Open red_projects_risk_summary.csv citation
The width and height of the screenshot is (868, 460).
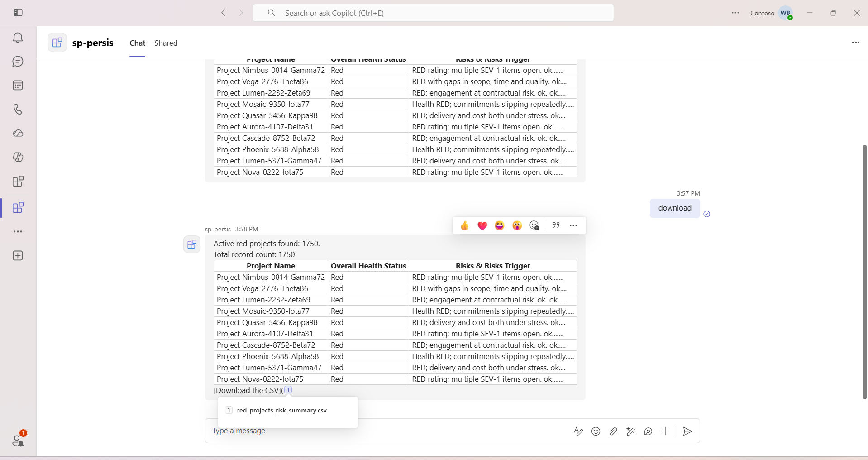pos(281,410)
